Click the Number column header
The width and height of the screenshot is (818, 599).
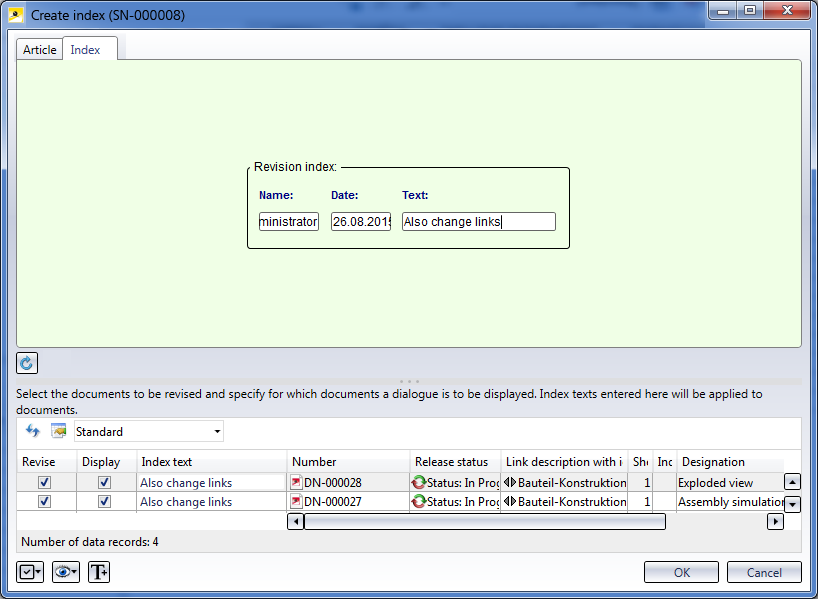(x=348, y=462)
